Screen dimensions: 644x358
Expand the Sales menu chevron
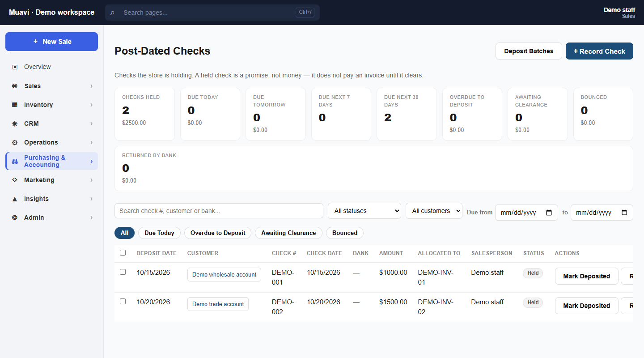[91, 86]
